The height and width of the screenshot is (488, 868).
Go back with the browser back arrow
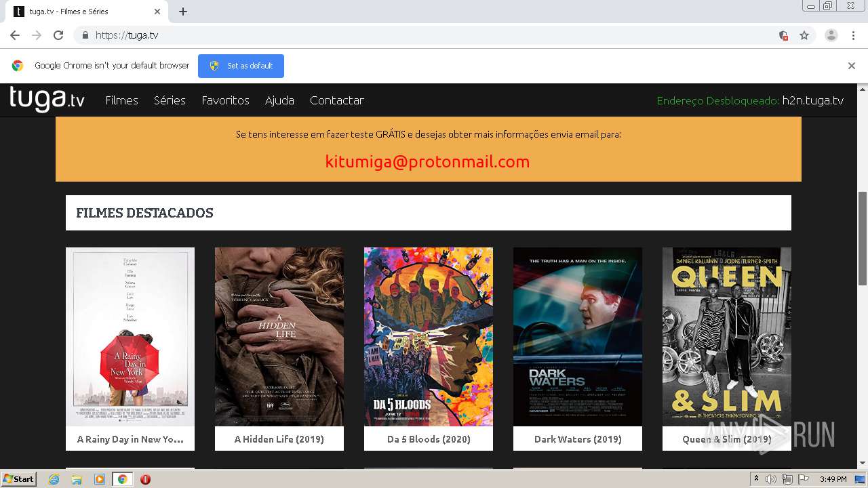(15, 35)
